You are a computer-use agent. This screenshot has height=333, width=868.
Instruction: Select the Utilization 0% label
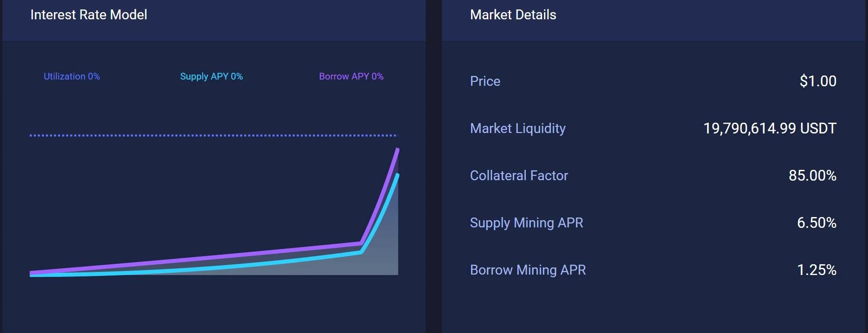(71, 76)
